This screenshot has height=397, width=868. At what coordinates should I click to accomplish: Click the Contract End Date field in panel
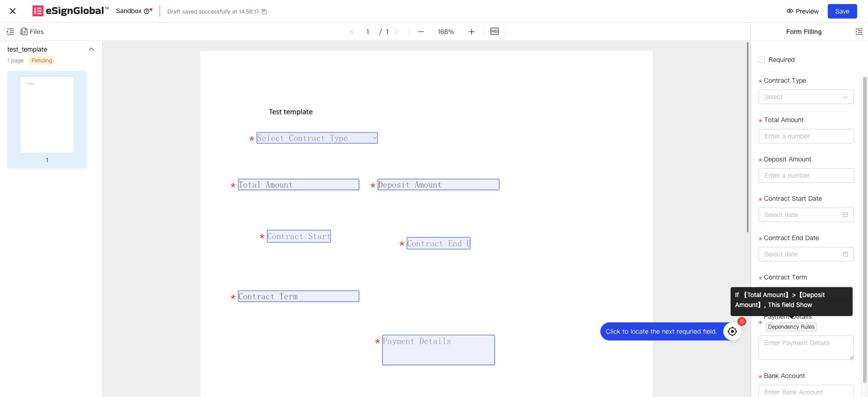[x=806, y=254]
